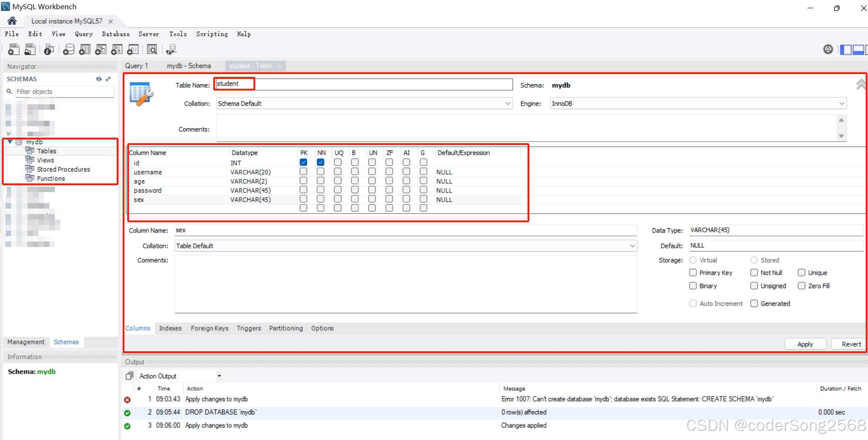Check UN checkbox for age row
Image resolution: width=868 pixels, height=440 pixels.
(372, 181)
